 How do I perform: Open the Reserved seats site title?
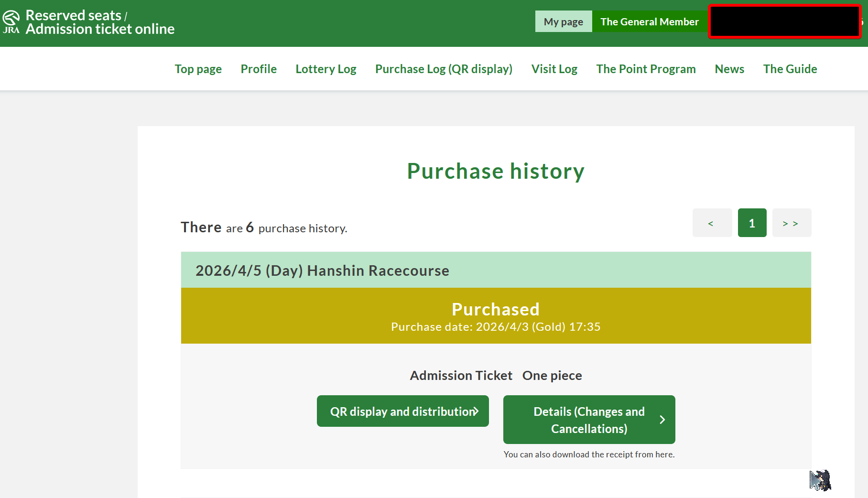click(100, 22)
